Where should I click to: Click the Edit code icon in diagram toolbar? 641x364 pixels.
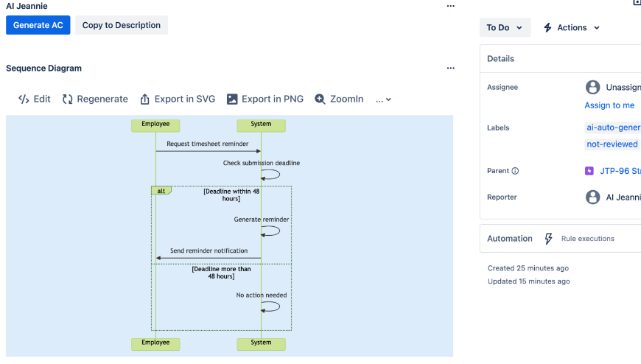coord(24,99)
